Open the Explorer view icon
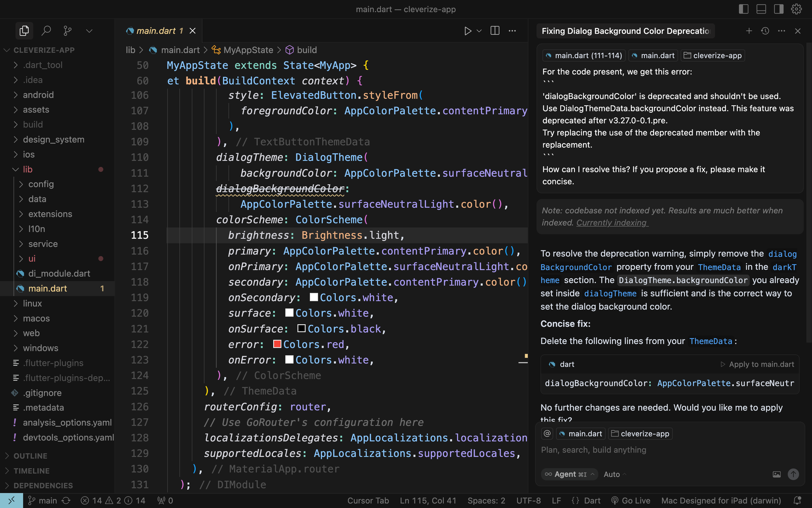This screenshot has width=812, height=508. coord(24,30)
